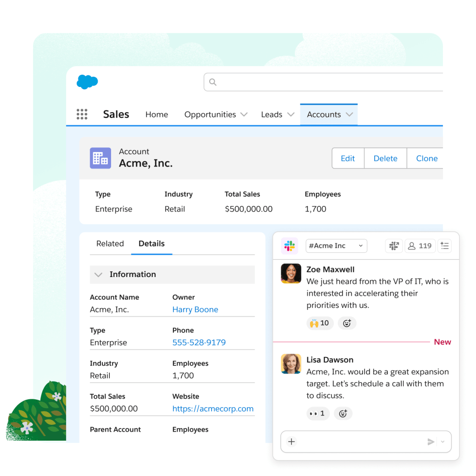Go to the Home tab

click(157, 114)
